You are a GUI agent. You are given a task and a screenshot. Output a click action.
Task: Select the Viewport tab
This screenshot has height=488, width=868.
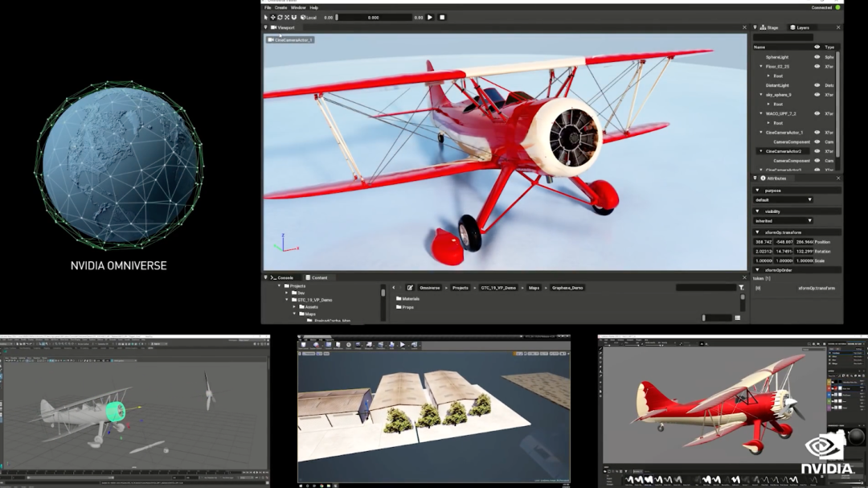point(282,27)
